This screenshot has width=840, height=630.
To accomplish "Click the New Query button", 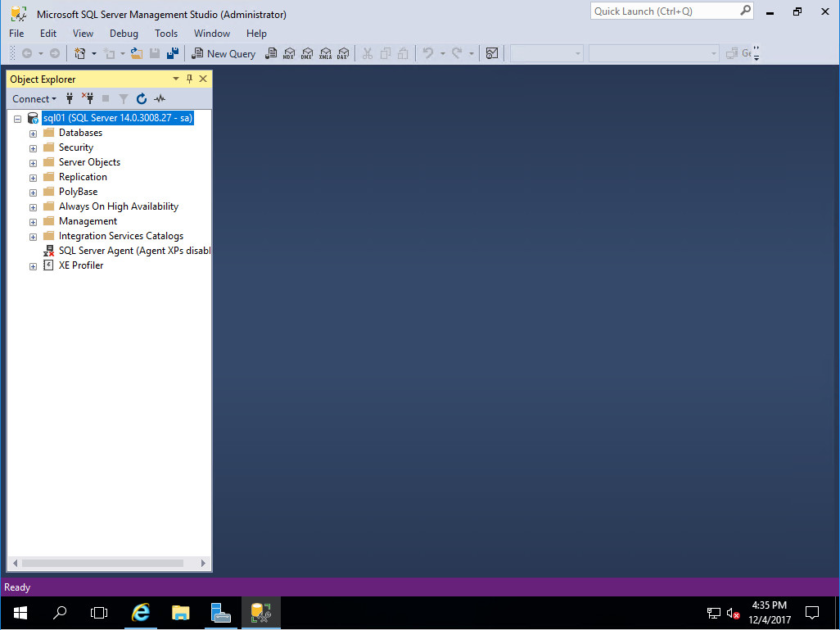I will pos(224,53).
